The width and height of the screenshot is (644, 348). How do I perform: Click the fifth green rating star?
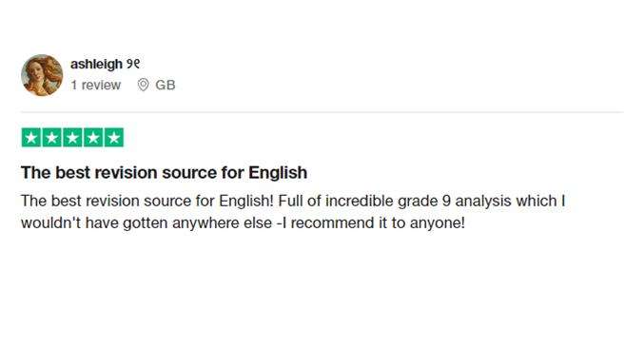pos(114,138)
